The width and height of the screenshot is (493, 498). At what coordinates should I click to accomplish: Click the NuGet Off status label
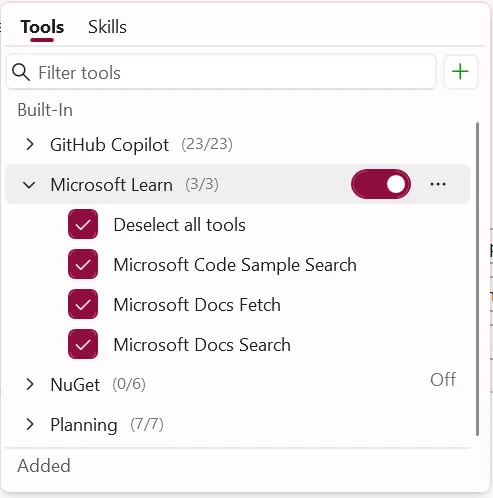coord(443,379)
